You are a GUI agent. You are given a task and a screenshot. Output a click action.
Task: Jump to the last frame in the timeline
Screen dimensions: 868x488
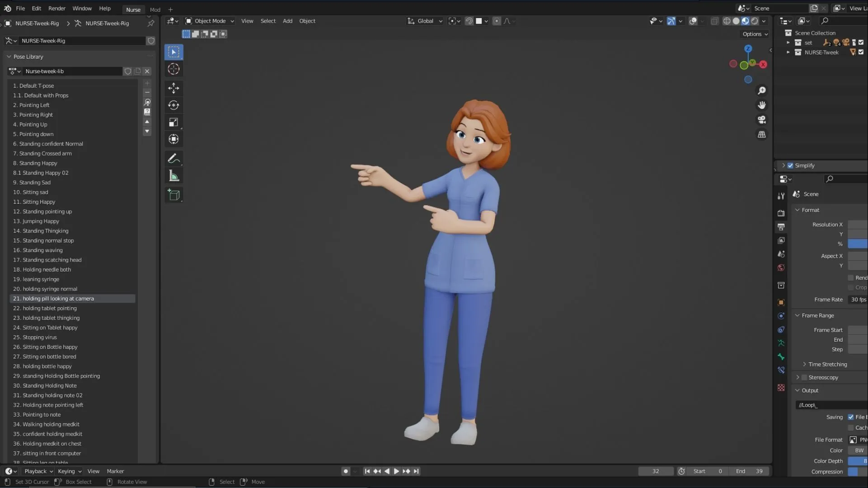click(x=416, y=471)
